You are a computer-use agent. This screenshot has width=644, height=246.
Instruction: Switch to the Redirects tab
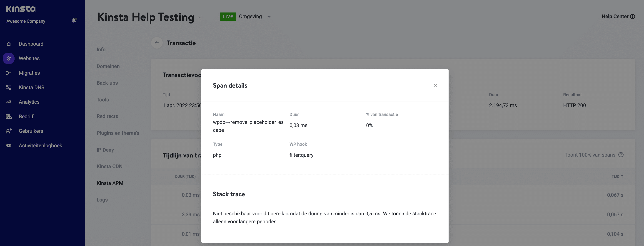(107, 116)
